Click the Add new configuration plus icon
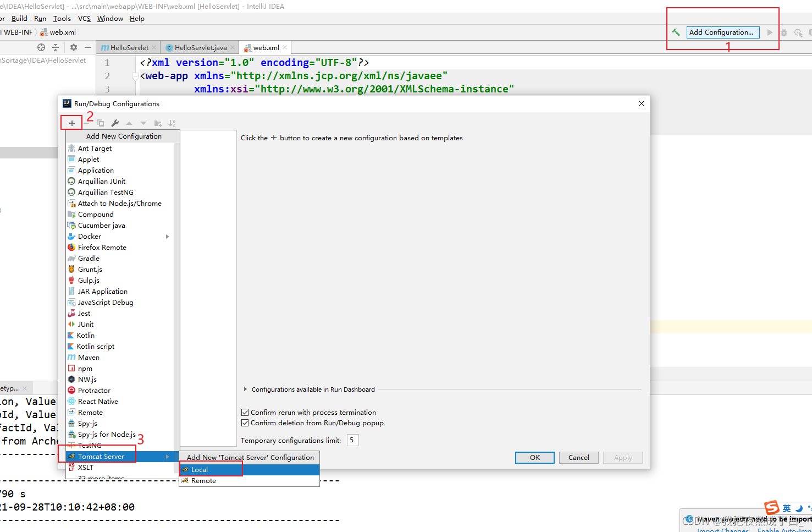Viewport: 812px width, 532px height. pos(71,123)
